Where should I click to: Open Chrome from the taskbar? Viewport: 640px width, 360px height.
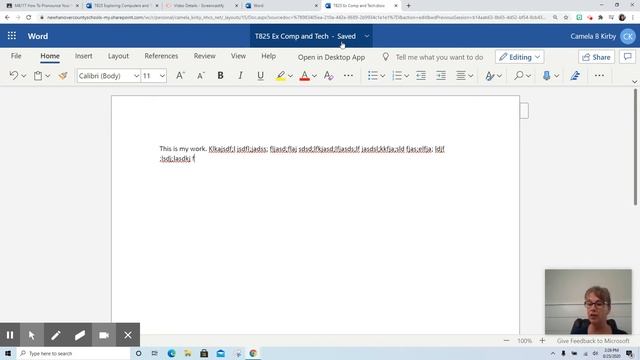point(253,353)
